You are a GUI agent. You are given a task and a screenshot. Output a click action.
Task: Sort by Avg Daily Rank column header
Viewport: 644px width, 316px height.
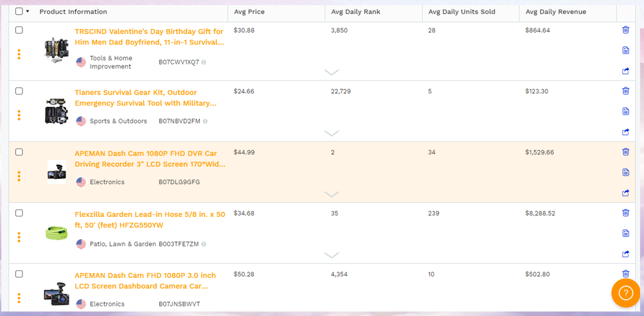(355, 12)
